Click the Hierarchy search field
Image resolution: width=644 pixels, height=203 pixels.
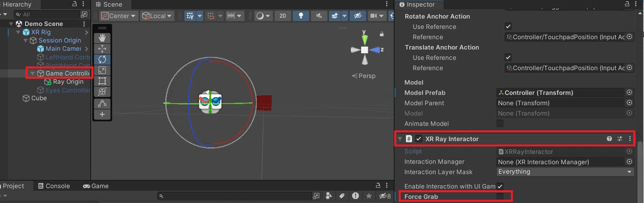tap(47, 15)
